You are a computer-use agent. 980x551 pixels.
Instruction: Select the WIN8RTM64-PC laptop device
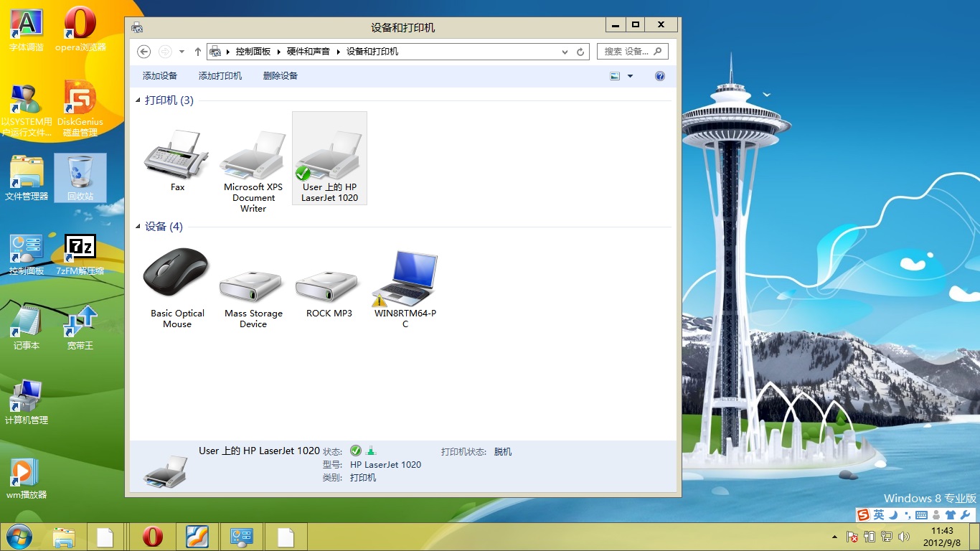[405, 288]
